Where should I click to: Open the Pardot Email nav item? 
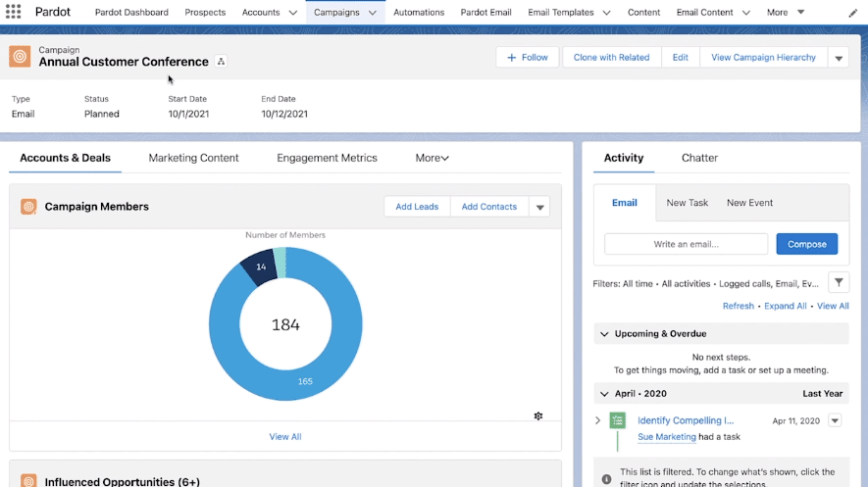click(x=486, y=12)
